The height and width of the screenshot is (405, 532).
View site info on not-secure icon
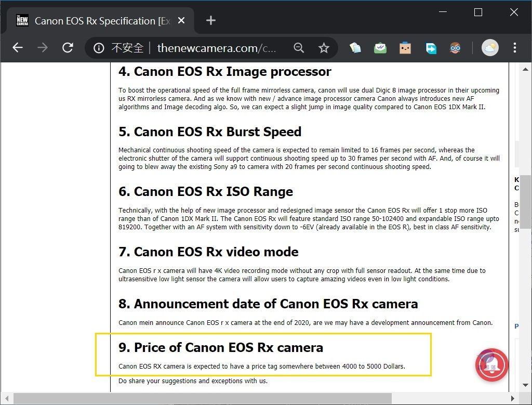99,48
